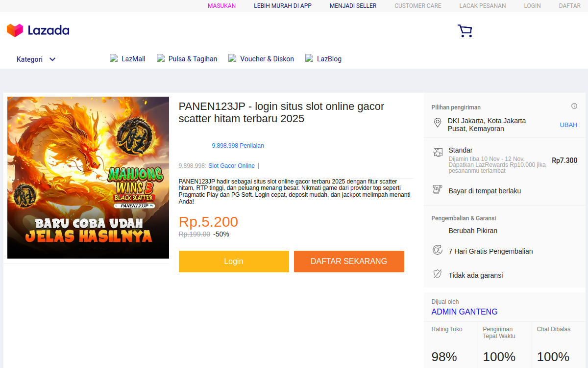The height and width of the screenshot is (368, 588).
Task: Click Dijual oleh label
Action: pyautogui.click(x=445, y=302)
